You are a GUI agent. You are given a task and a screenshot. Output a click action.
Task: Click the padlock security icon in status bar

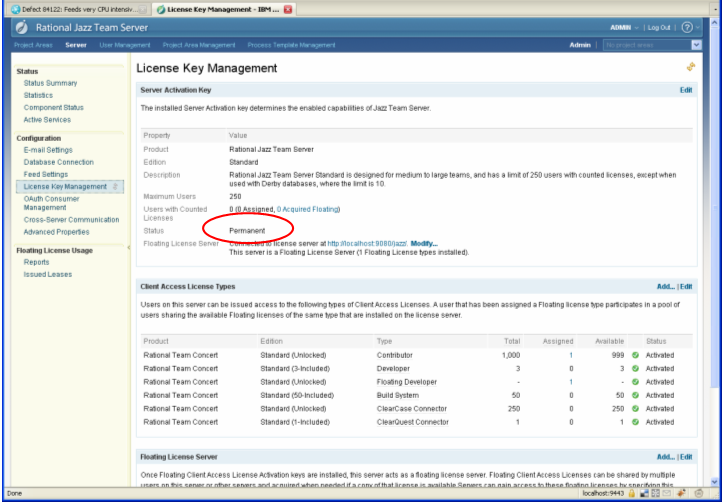pos(632,493)
